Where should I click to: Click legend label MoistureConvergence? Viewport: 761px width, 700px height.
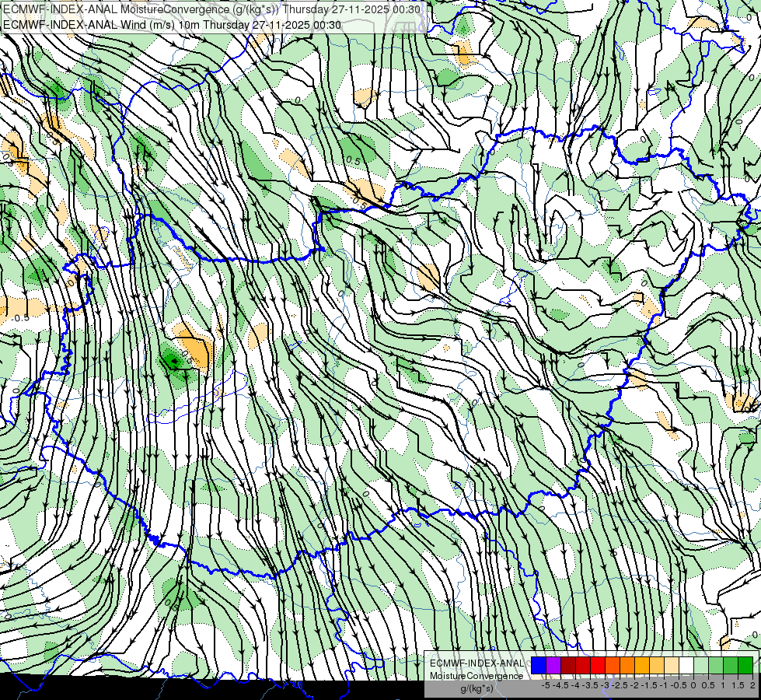pyautogui.click(x=476, y=676)
